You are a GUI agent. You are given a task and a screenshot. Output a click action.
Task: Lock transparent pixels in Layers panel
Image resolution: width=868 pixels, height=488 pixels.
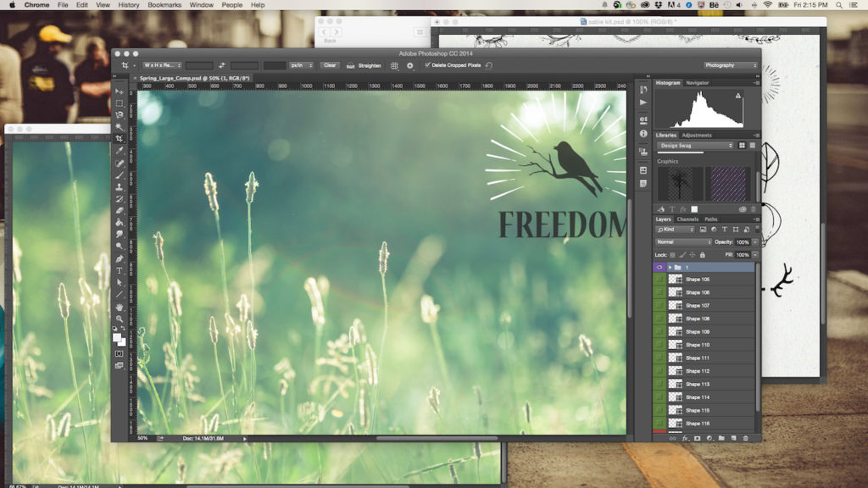tap(672, 254)
